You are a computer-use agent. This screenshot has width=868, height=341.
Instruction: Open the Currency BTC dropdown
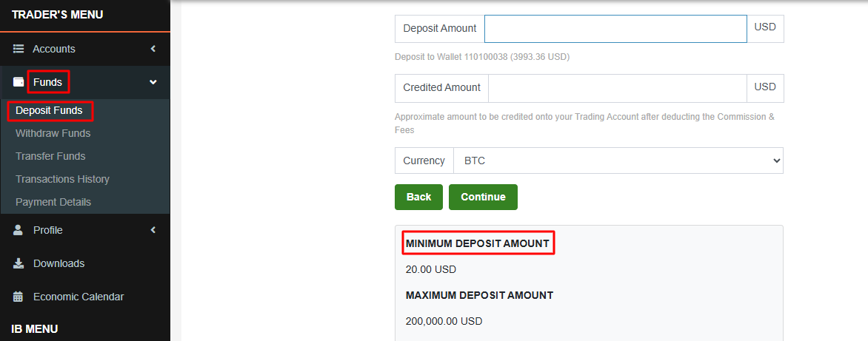(618, 161)
